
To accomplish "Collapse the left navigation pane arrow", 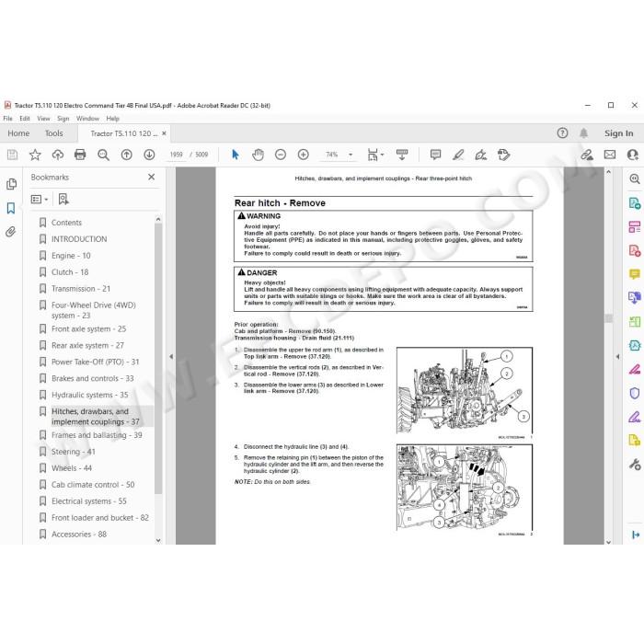I will pos(171,357).
